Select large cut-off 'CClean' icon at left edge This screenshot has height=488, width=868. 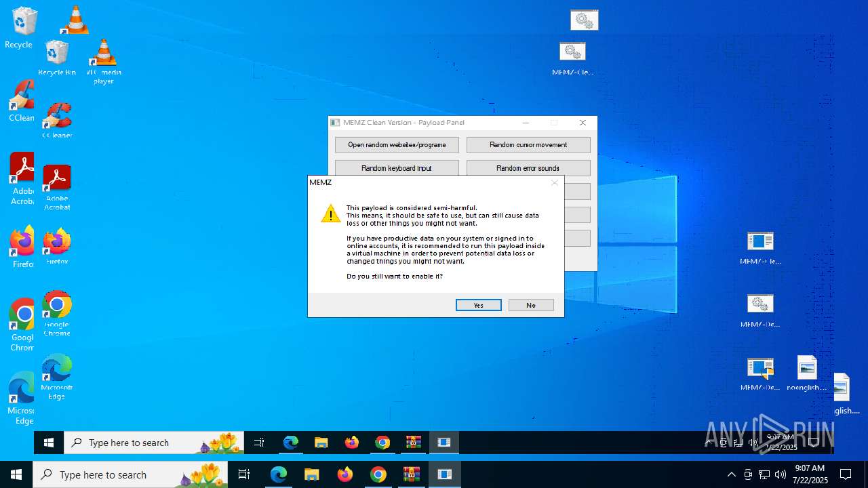pos(20,101)
